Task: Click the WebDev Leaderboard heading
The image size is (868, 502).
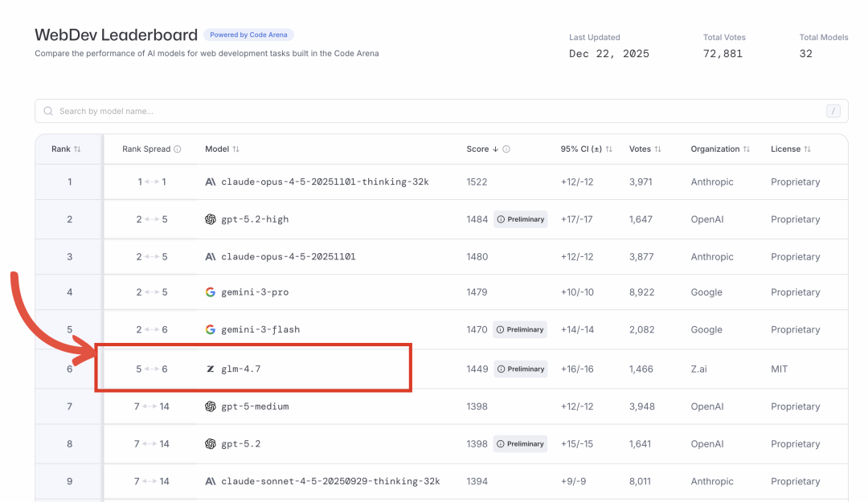Action: point(116,35)
